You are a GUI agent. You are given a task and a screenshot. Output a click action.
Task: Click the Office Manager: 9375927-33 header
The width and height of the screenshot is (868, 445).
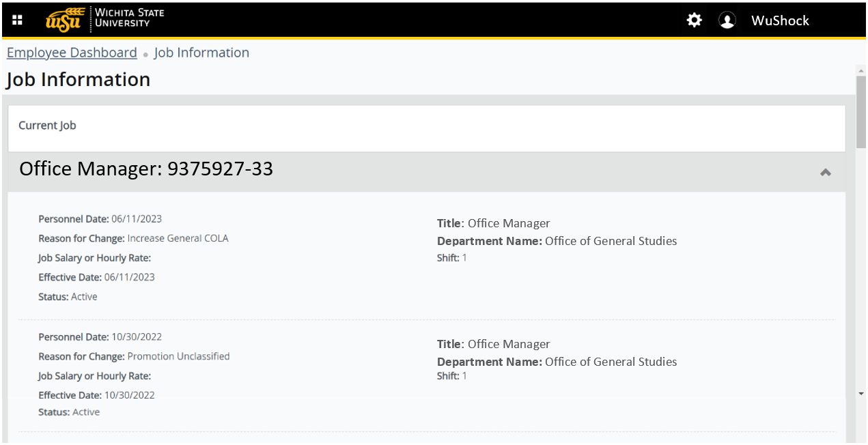tap(146, 169)
